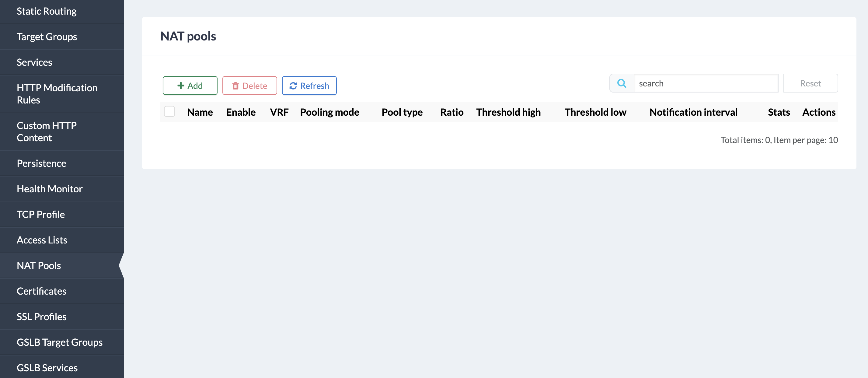Click the circular arrows Refresh icon
The image size is (868, 378).
point(293,86)
